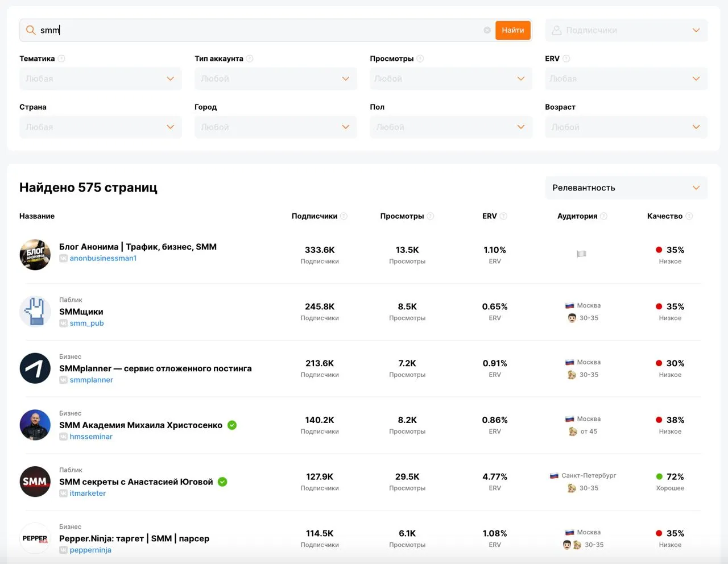The height and width of the screenshot is (564, 728).
Task: Click the SMMplanner logo thumbnail
Action: click(35, 368)
